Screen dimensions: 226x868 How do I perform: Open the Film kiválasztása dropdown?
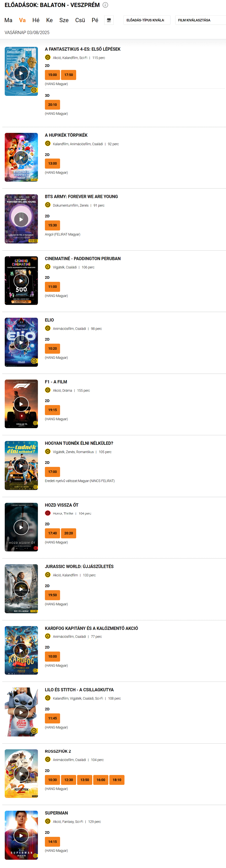pos(200,20)
